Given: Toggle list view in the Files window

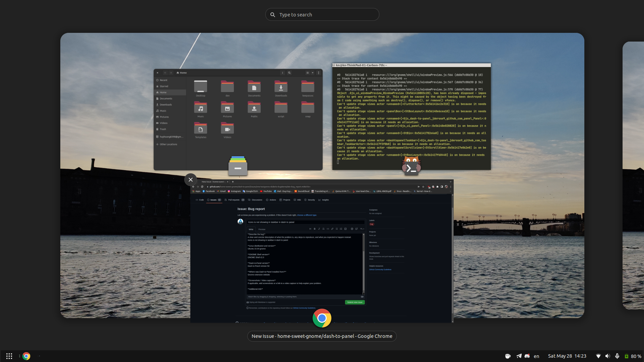Looking at the screenshot, I should click(x=308, y=73).
